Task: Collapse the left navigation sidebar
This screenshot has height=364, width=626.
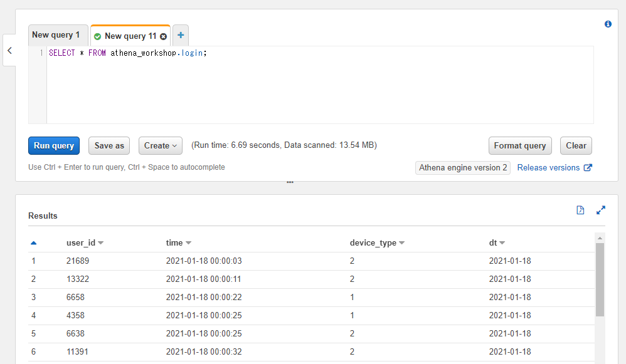Action: click(x=9, y=50)
